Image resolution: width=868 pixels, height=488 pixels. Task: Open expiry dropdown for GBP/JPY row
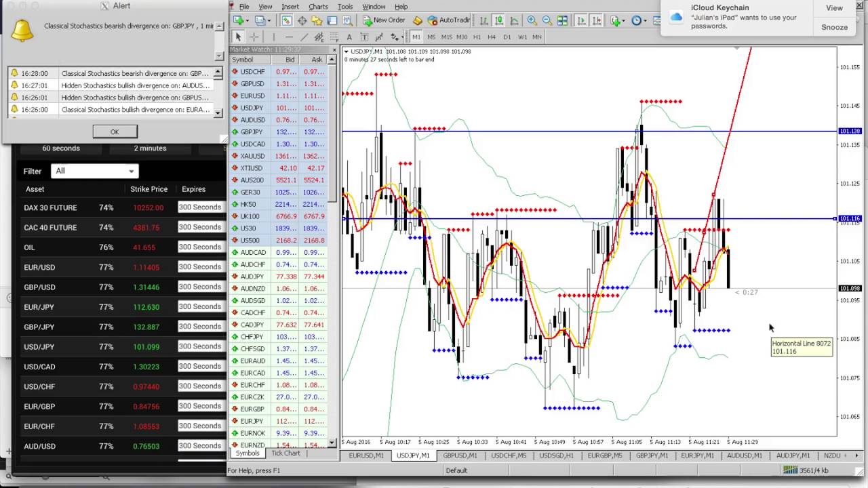(x=201, y=327)
